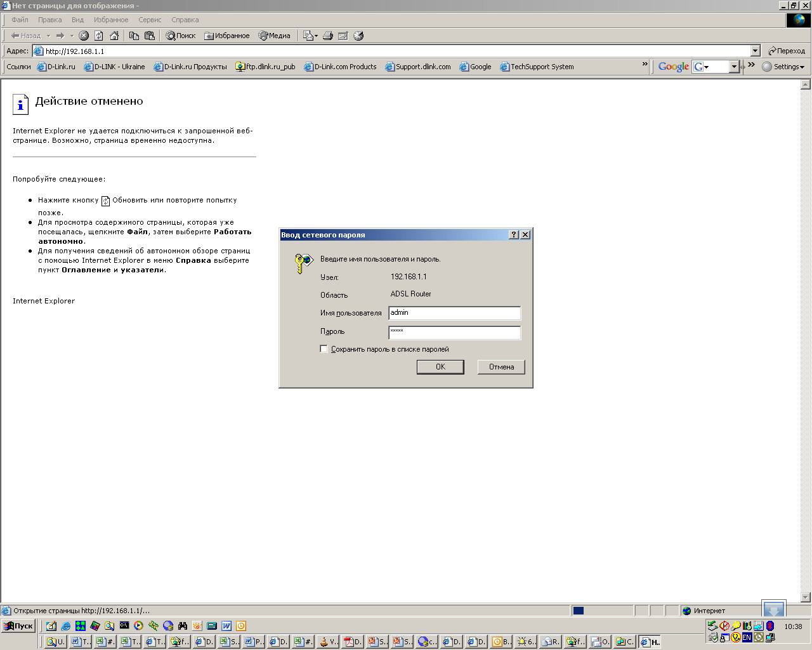Click the Refresh page toolbar icon
Screen dimensions: 812x650
(99, 36)
